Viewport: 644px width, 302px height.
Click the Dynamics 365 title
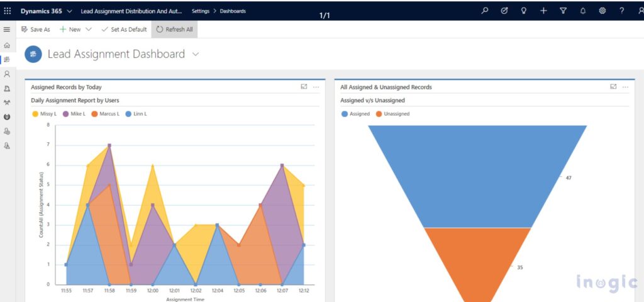click(x=42, y=11)
